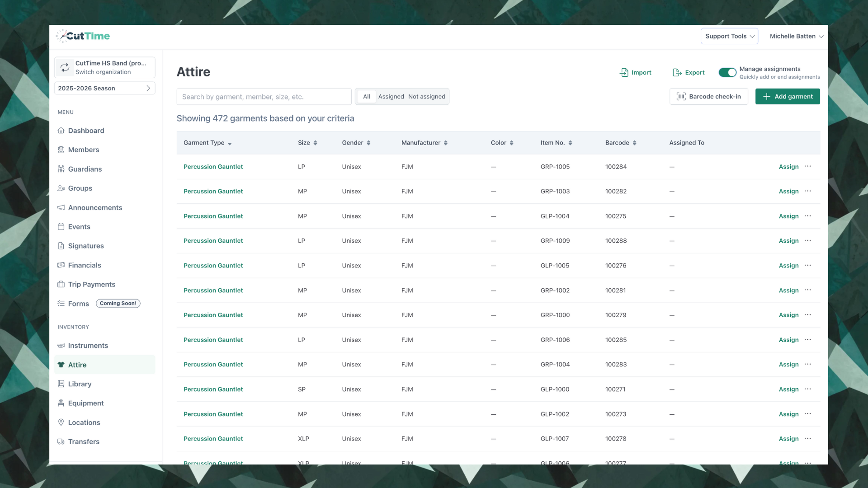Click the Barcode check-in scanner icon
The height and width of the screenshot is (488, 868).
point(681,96)
